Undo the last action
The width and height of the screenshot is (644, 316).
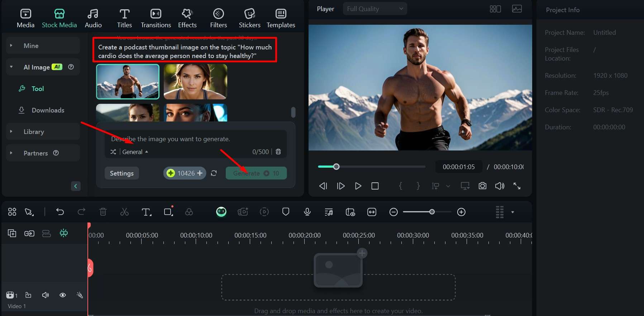point(60,212)
